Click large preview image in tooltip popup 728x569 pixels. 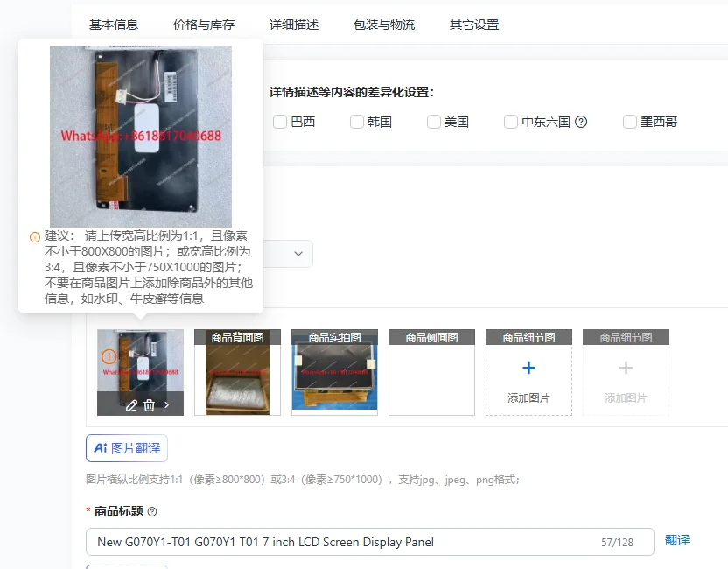tap(141, 136)
